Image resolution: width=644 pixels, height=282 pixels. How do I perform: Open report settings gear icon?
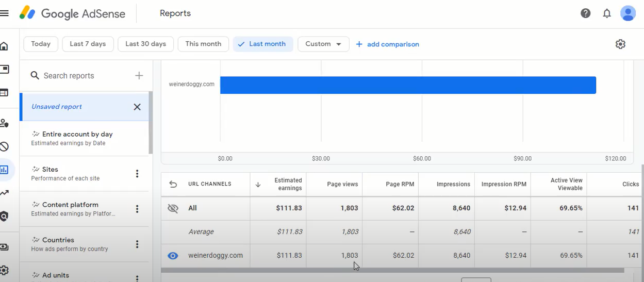[x=620, y=44]
